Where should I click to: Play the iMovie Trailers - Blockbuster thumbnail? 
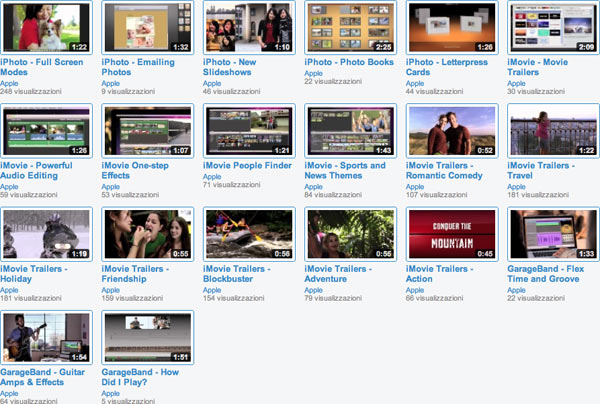click(249, 234)
